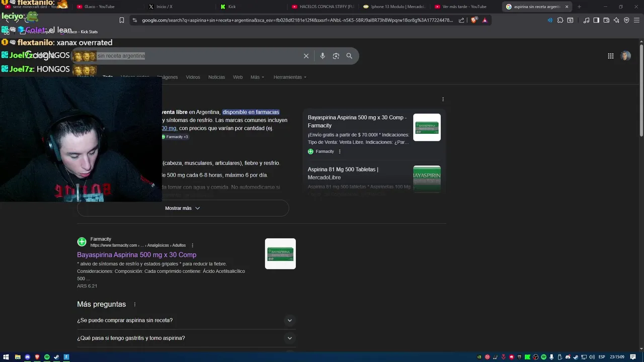This screenshot has height=362, width=644.
Task: Open the Farmacity source card in the overview sidebar
Action: click(x=374, y=133)
